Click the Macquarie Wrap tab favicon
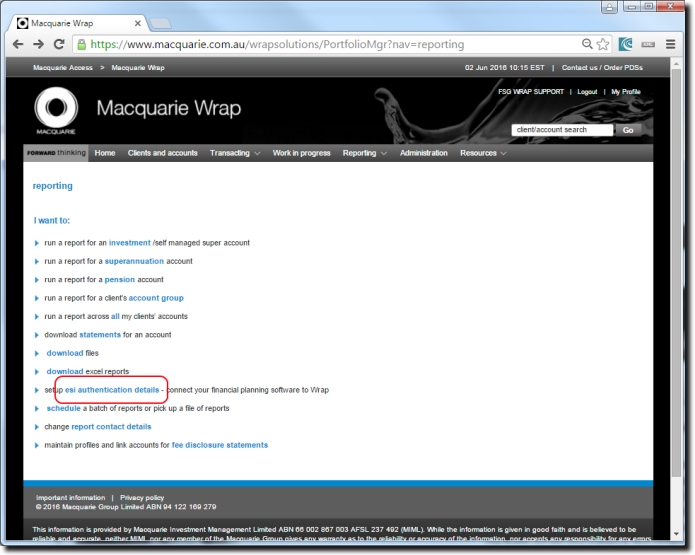The height and width of the screenshot is (555, 695). point(23,23)
